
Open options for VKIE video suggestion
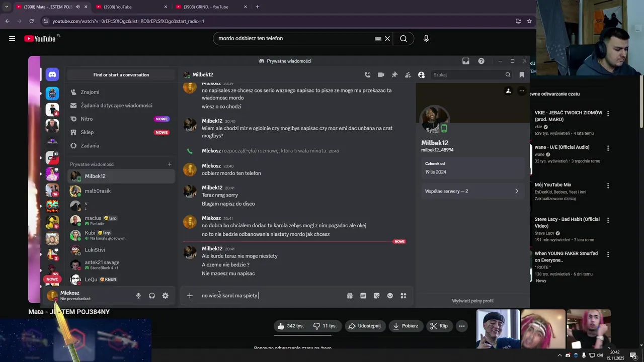tap(608, 114)
